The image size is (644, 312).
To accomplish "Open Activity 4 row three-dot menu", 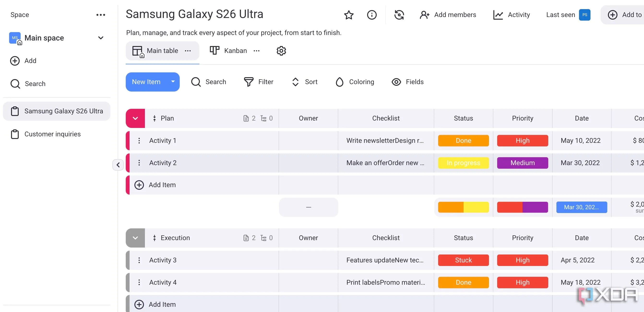I will (139, 283).
